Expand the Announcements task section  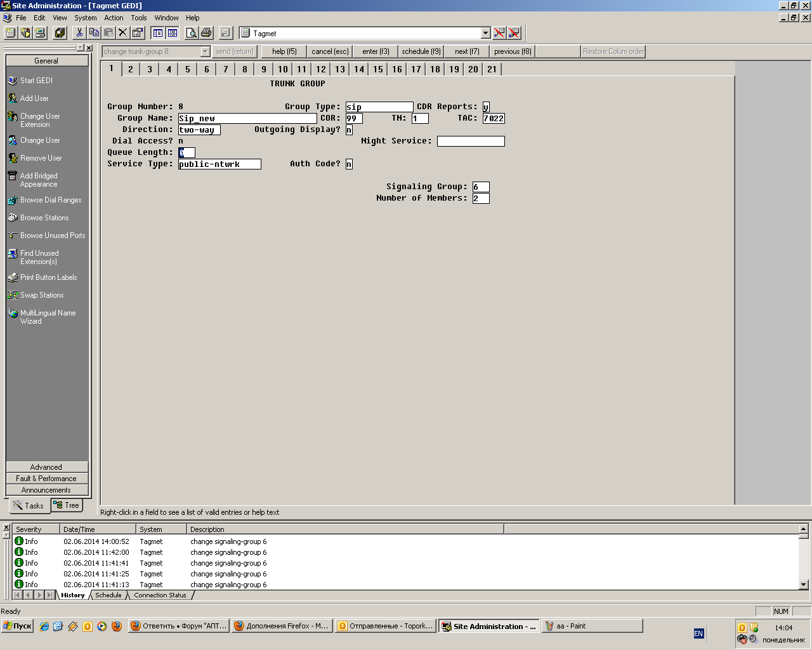[46, 490]
